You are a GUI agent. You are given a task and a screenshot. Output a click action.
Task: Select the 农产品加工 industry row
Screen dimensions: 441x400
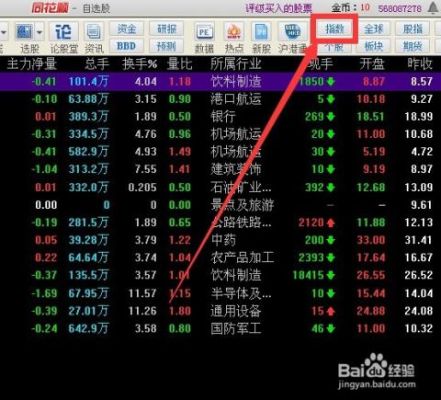(220, 257)
